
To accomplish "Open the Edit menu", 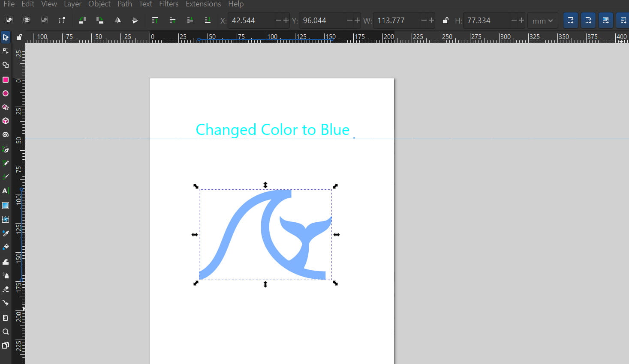I will click(x=28, y=4).
